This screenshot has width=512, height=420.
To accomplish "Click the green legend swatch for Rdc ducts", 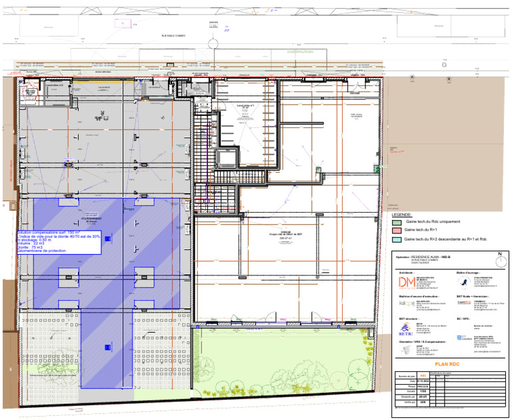I will 397,223.
